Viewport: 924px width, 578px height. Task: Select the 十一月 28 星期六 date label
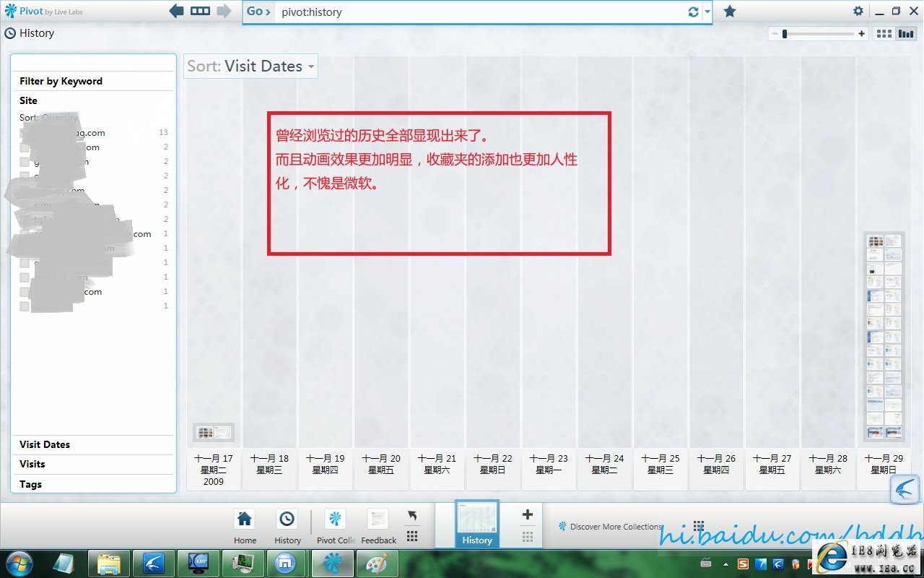[x=828, y=470]
